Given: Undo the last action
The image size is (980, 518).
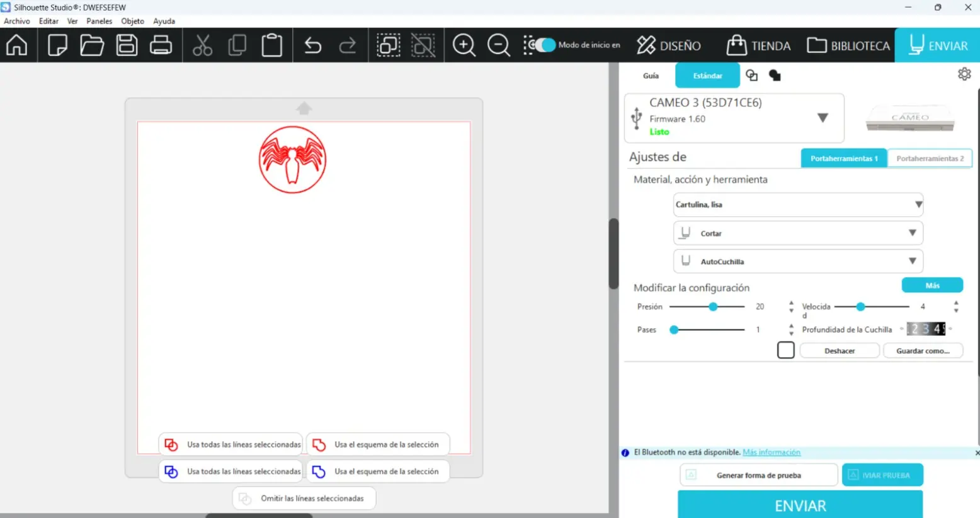Looking at the screenshot, I should (x=313, y=45).
